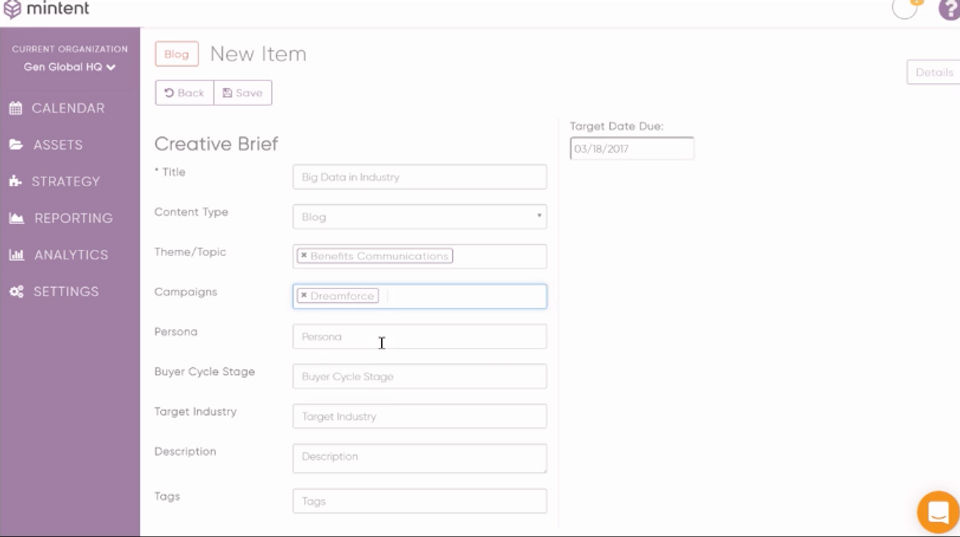960x537 pixels.
Task: Click the Description text area
Action: (x=419, y=459)
